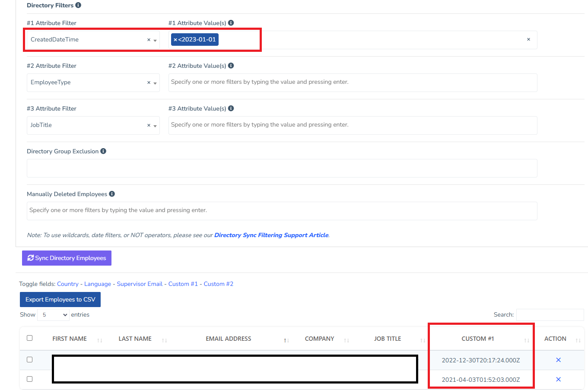Clear all #1 Attribute Values

[x=528, y=39]
